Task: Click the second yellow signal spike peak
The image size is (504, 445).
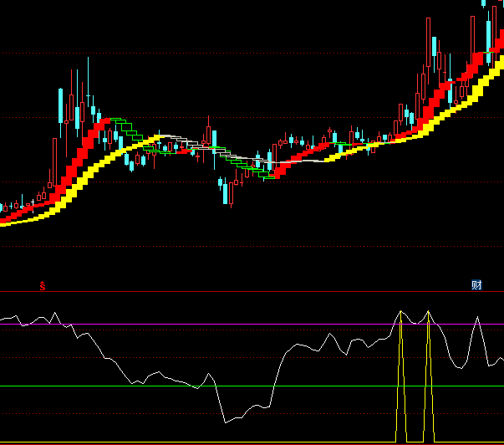Action: coord(429,312)
